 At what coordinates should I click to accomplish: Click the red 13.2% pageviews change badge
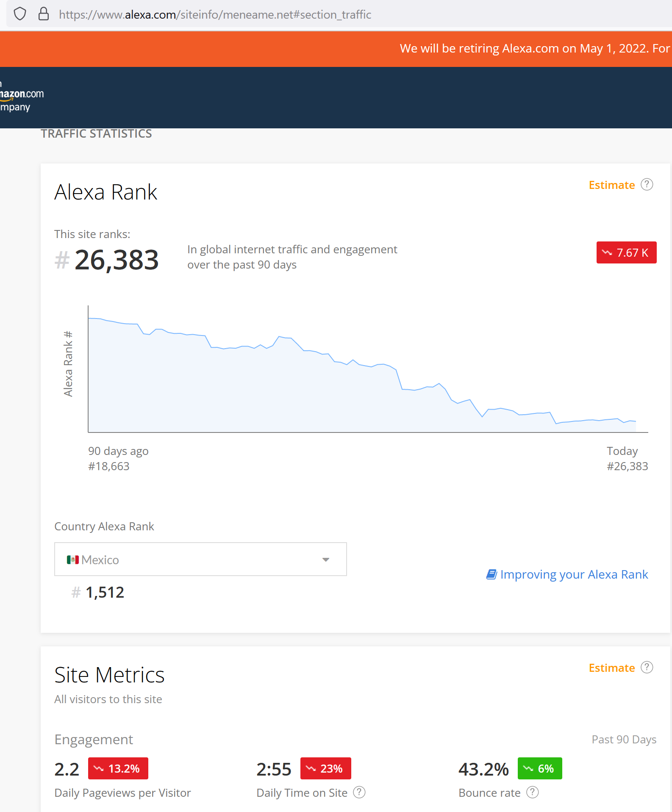tap(118, 768)
